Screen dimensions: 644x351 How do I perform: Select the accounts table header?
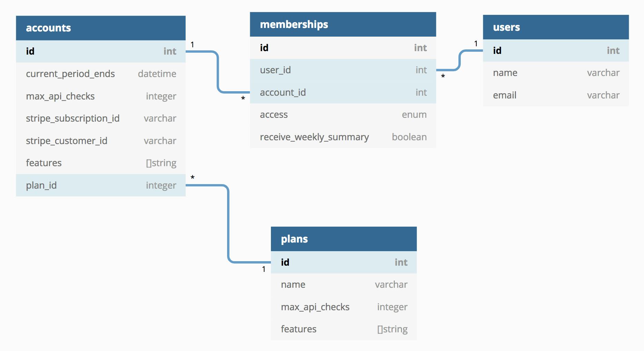click(x=101, y=28)
